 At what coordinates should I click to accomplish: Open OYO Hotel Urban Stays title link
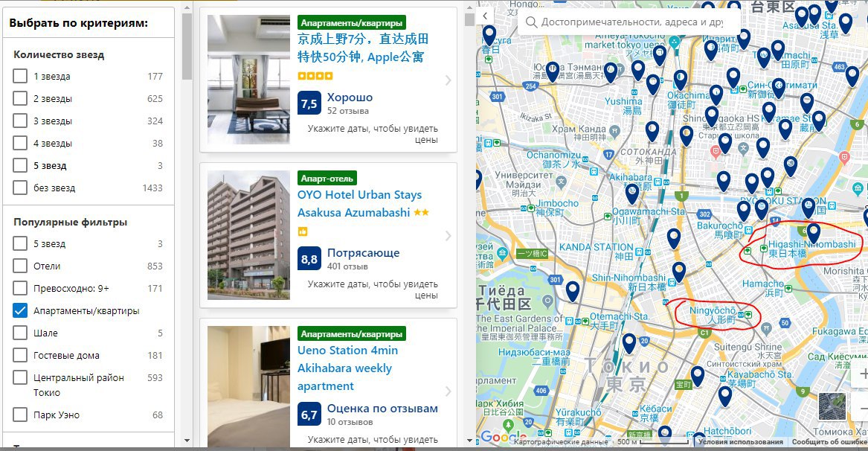click(x=359, y=203)
